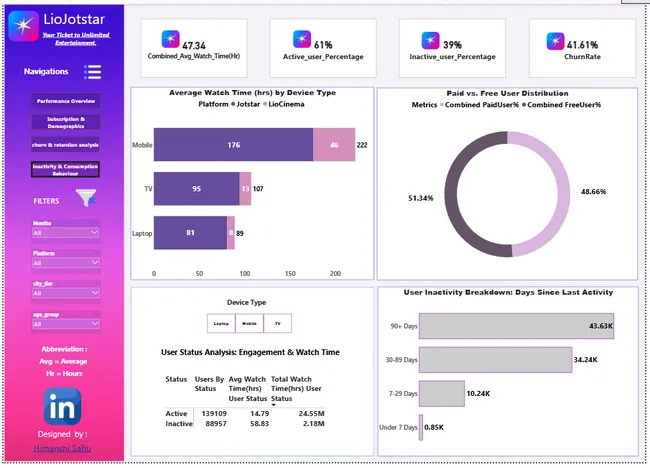Image resolution: width=650 pixels, height=468 pixels.
Task: Go to Performance Overview page
Action: [x=65, y=101]
